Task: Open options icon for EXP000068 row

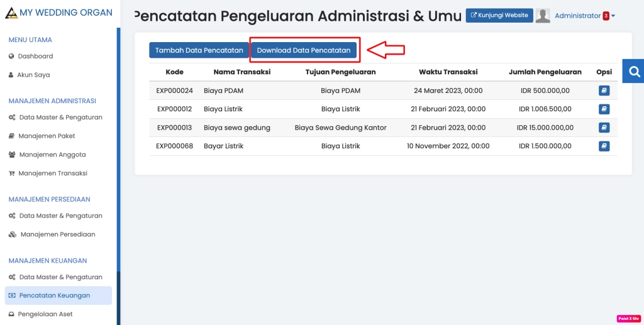Action: [604, 146]
